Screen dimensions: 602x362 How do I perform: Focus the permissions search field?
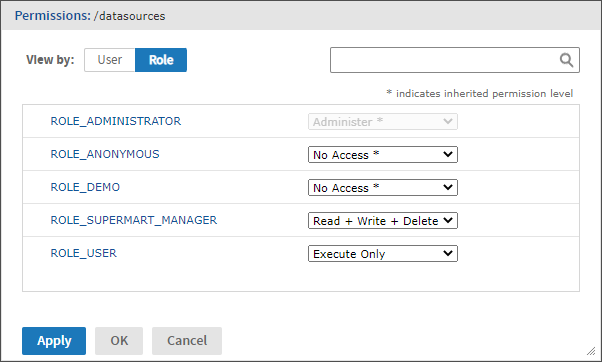[x=455, y=60]
